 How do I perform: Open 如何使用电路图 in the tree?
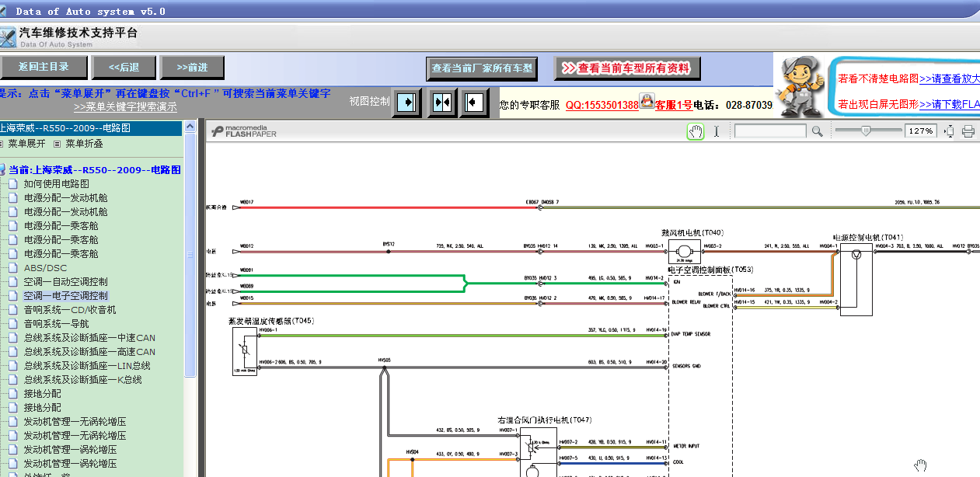(x=56, y=184)
